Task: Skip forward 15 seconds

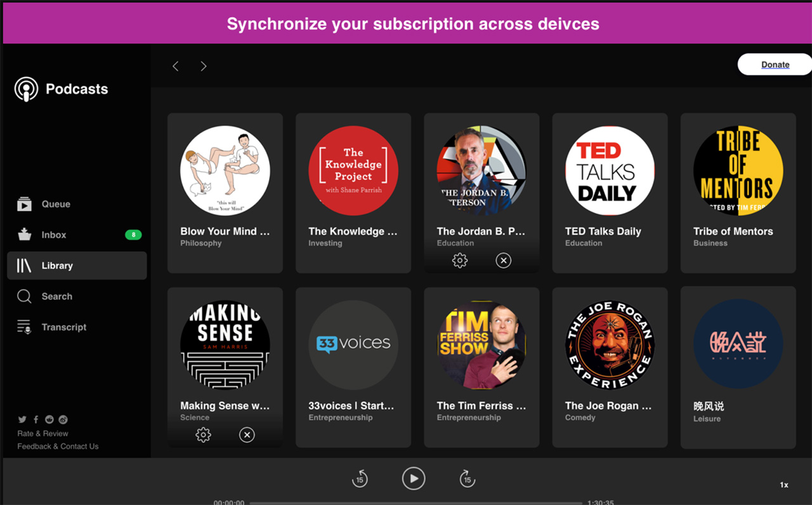Action: pos(468,478)
